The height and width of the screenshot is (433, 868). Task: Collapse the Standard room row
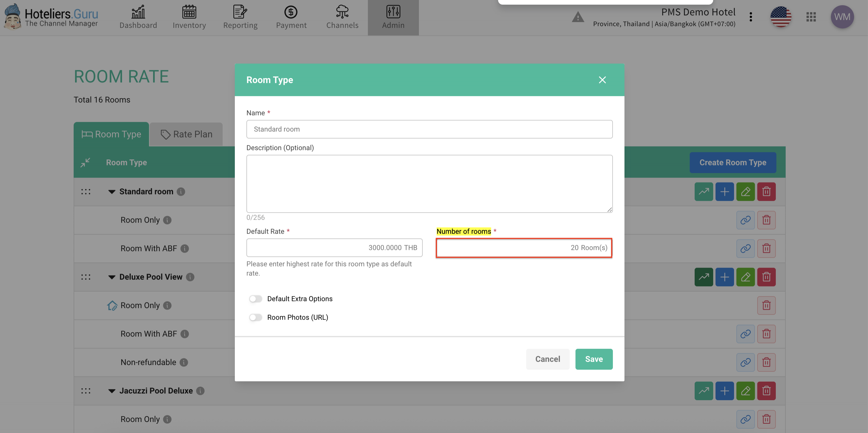[x=112, y=192]
